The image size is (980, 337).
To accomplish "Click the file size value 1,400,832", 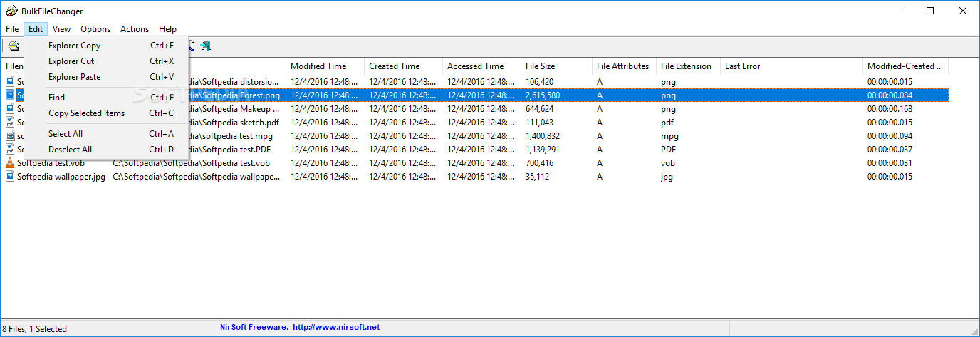I will pos(543,136).
